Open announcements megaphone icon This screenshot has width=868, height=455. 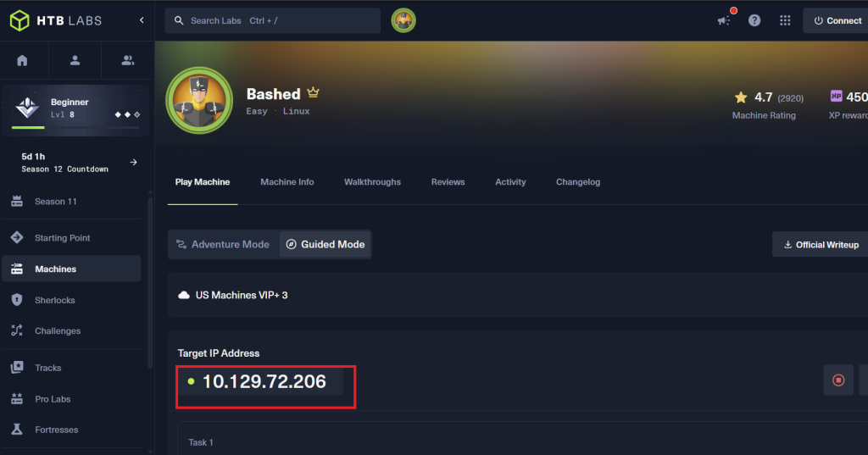pyautogui.click(x=724, y=20)
